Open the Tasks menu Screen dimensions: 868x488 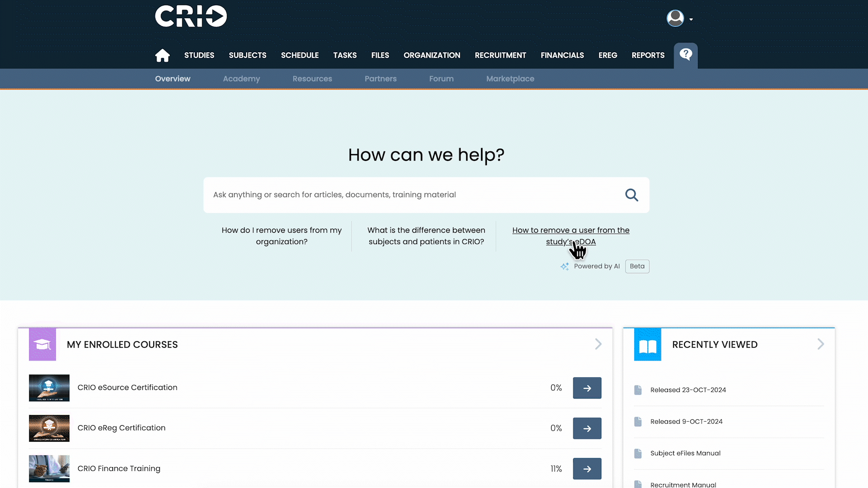click(345, 55)
